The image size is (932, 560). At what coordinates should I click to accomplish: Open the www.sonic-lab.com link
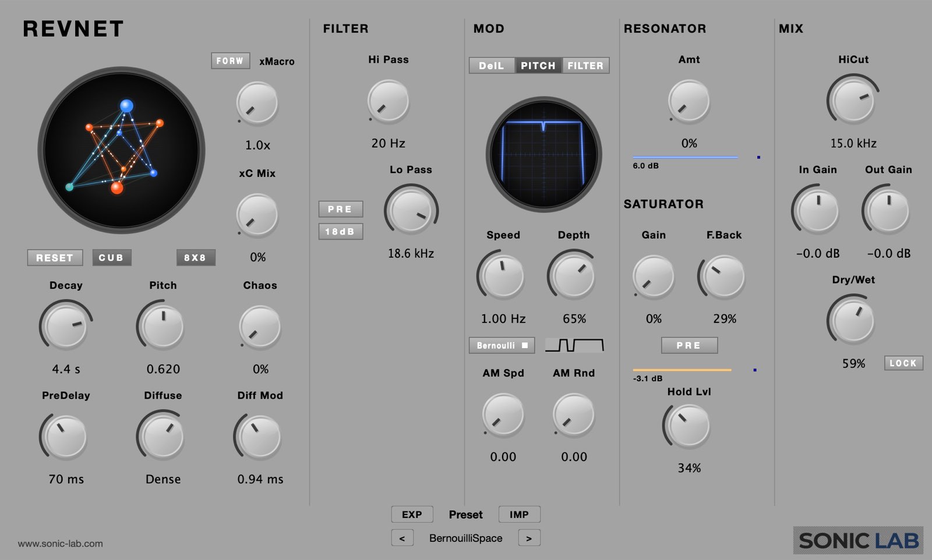point(61,544)
